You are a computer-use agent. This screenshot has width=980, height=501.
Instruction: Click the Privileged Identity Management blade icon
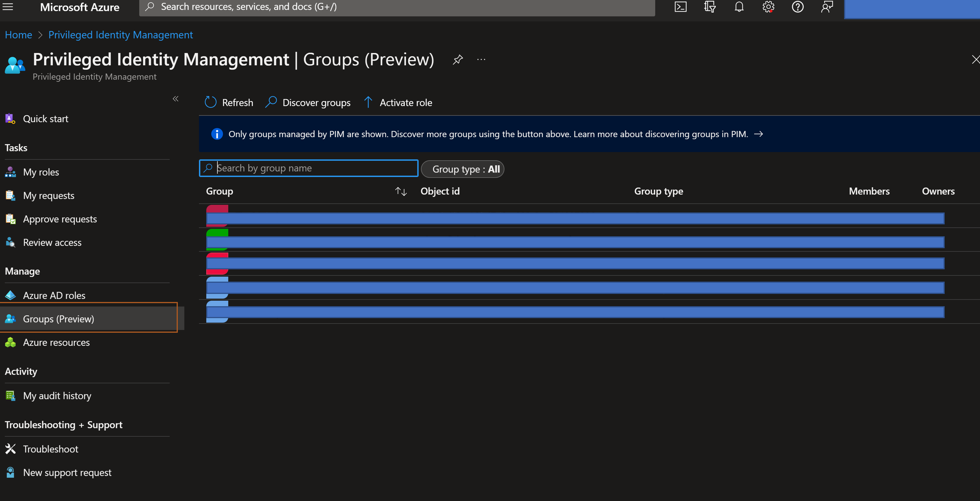15,65
